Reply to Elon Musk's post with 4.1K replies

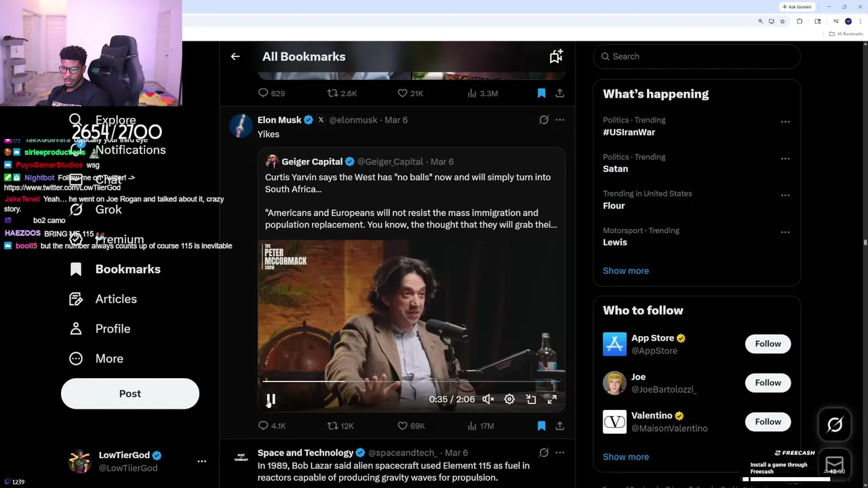(272, 426)
